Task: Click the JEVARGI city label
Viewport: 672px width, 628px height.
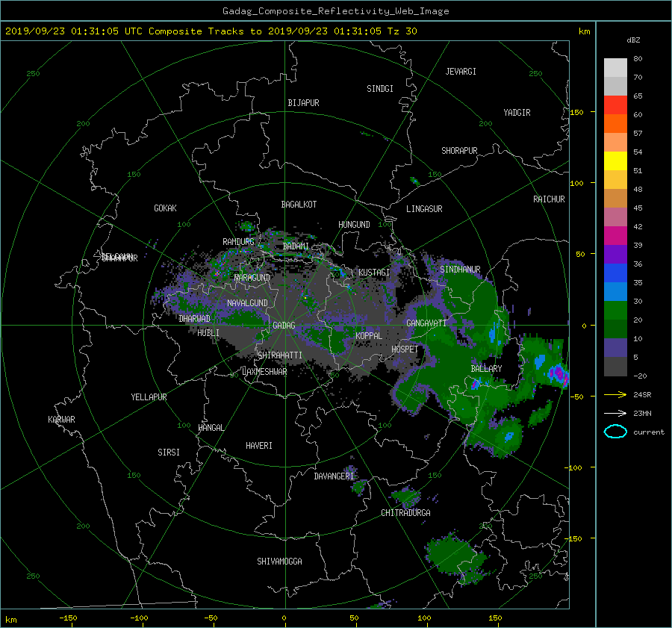Action: 461,72
